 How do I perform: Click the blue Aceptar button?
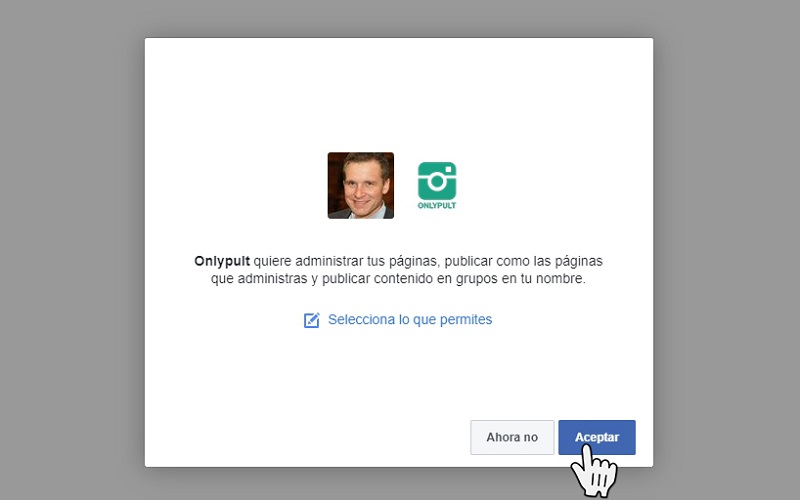click(596, 437)
